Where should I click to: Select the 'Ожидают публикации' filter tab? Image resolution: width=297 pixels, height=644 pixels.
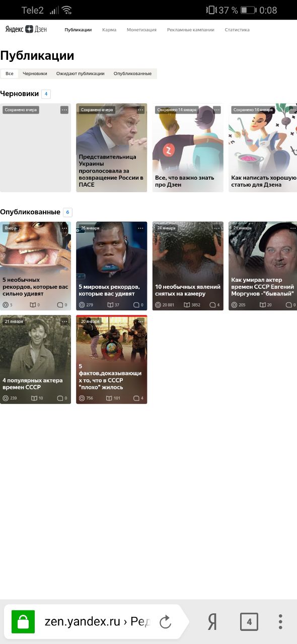click(81, 73)
